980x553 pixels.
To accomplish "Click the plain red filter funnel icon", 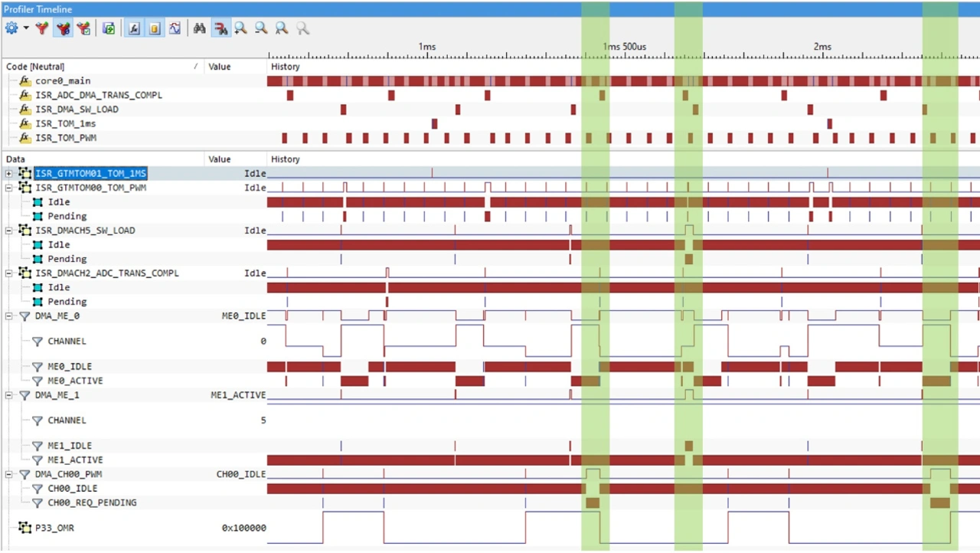I will pos(42,28).
